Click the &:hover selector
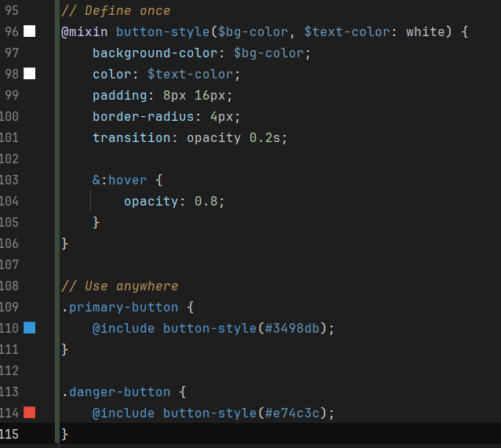The height and width of the screenshot is (448, 501). click(x=119, y=180)
